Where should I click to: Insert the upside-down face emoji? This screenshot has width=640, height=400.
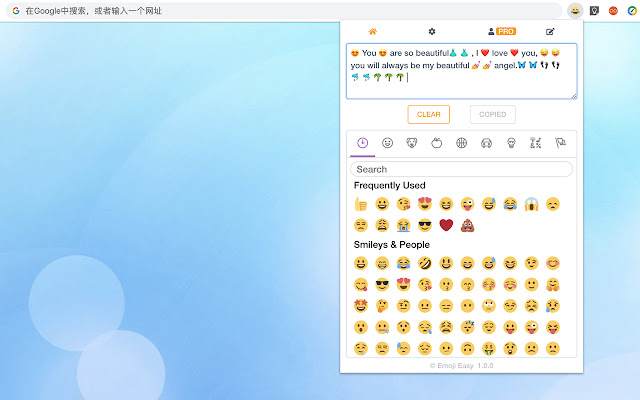point(467,348)
